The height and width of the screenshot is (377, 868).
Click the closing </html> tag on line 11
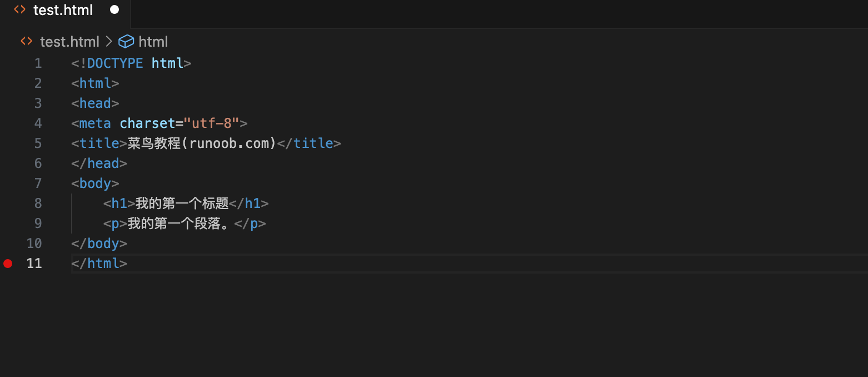(x=99, y=264)
